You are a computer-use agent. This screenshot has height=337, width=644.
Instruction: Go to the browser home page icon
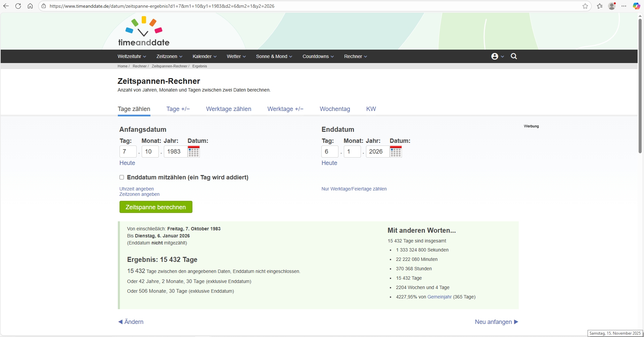pyautogui.click(x=30, y=6)
